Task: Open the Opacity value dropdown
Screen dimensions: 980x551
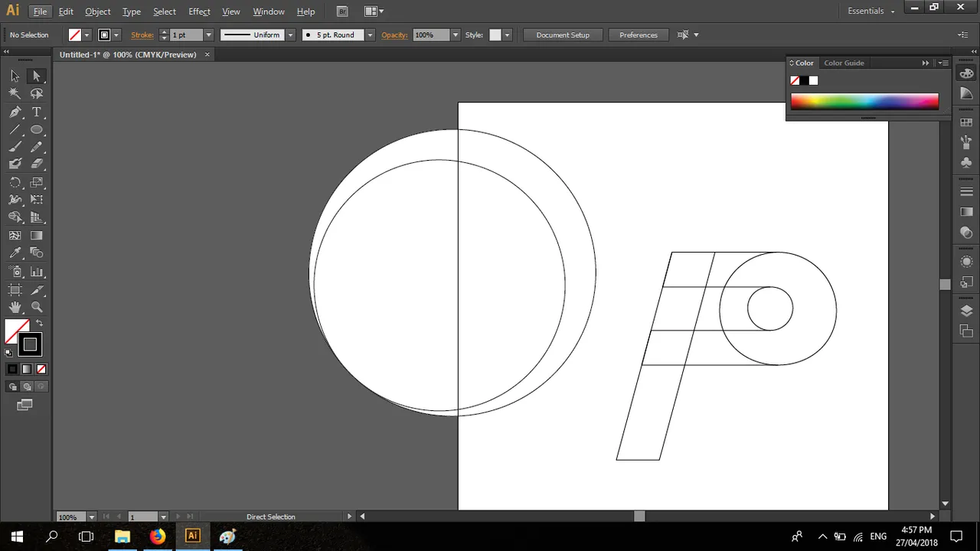Action: click(x=455, y=35)
